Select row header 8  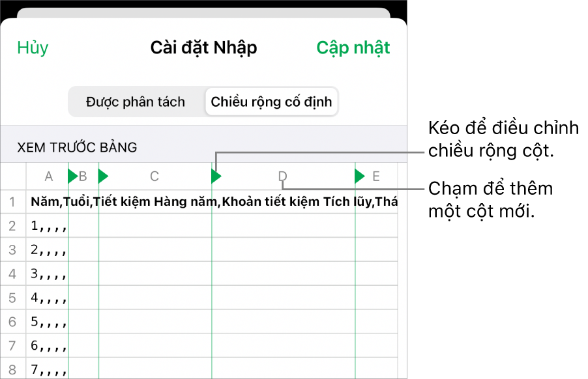pos(12,369)
